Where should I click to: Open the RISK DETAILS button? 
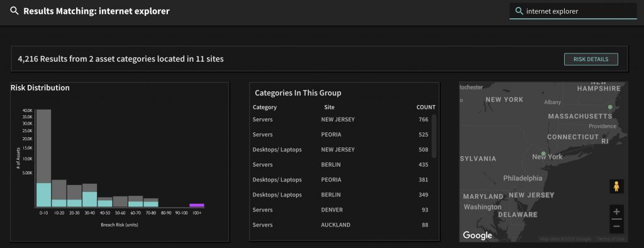coord(591,59)
